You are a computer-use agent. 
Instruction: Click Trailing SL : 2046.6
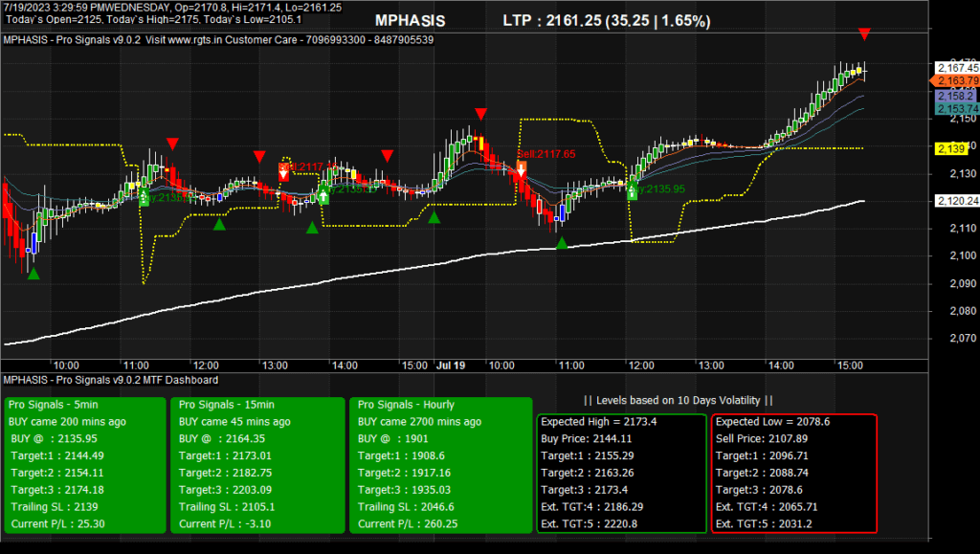pos(406,506)
